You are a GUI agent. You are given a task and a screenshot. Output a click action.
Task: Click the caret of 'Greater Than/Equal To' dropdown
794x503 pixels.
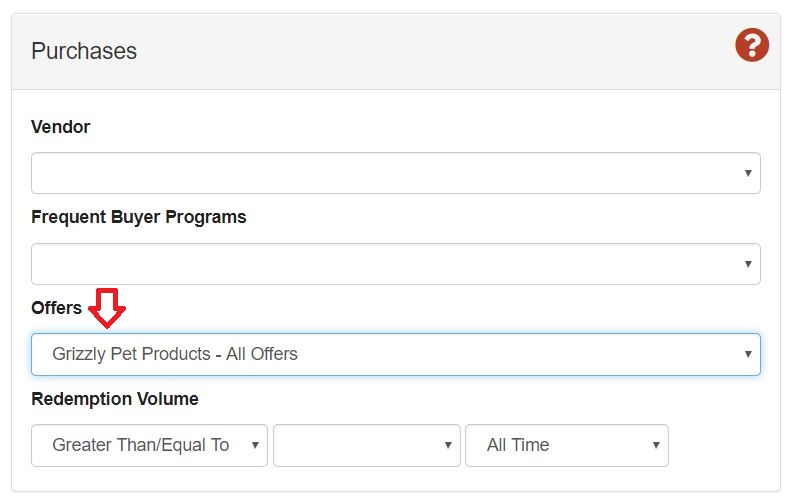pos(256,445)
